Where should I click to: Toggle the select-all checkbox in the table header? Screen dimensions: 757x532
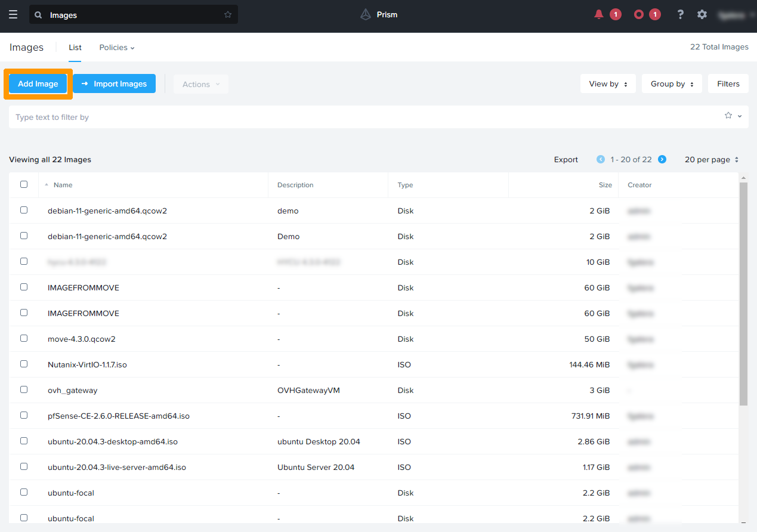tap(23, 184)
